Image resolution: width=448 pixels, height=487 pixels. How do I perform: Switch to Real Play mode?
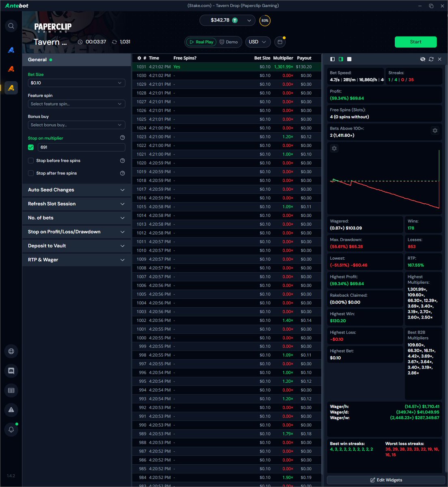pos(201,42)
